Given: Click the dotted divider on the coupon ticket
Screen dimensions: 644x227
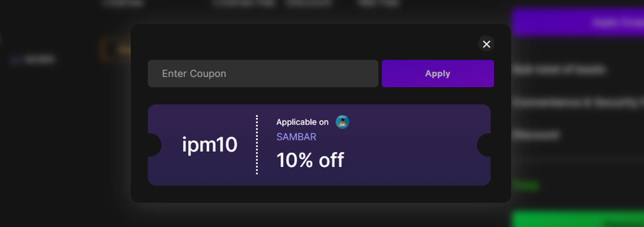Looking at the screenshot, I should tap(257, 145).
